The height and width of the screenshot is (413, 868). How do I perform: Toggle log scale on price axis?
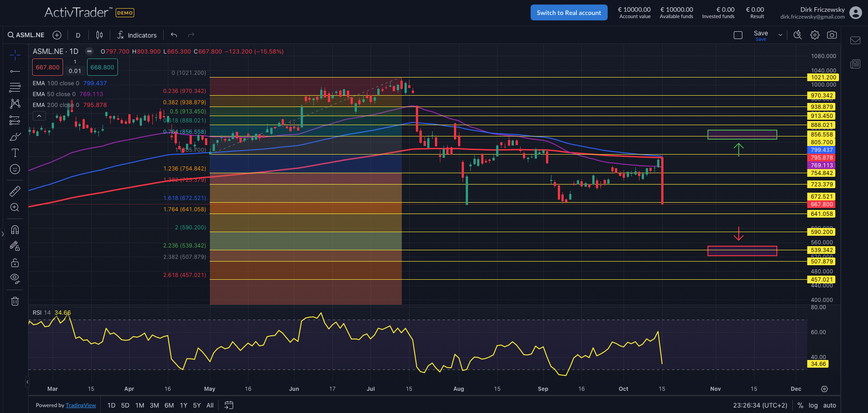point(813,405)
